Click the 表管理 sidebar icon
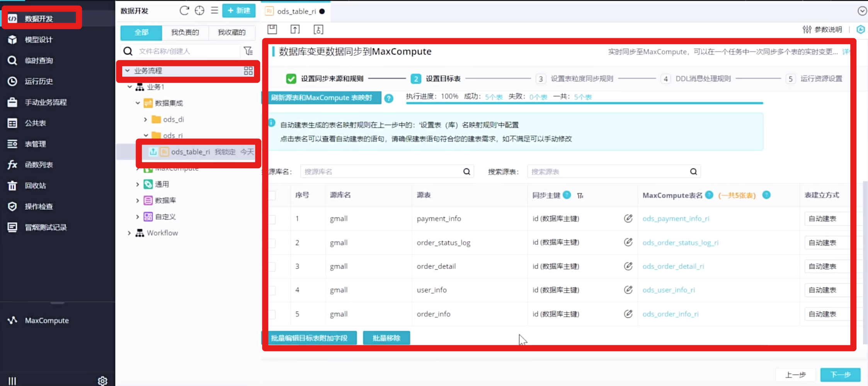This screenshot has width=868, height=386. click(12, 144)
